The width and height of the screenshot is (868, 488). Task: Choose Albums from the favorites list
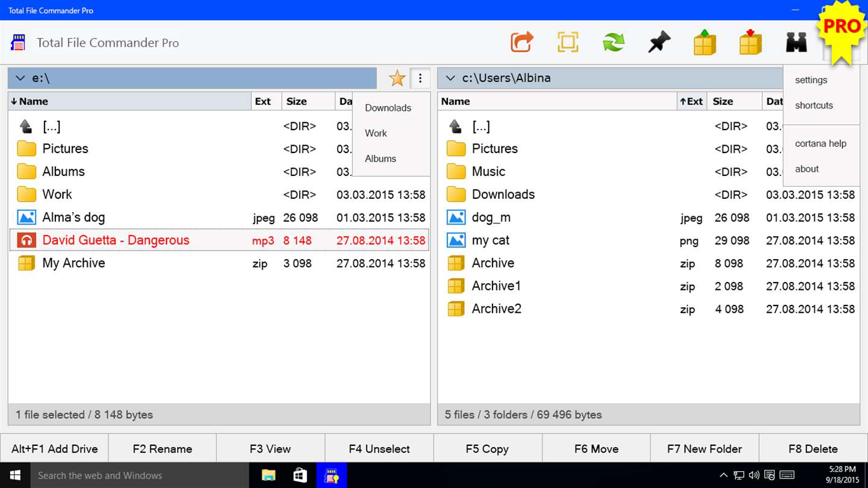pyautogui.click(x=380, y=158)
